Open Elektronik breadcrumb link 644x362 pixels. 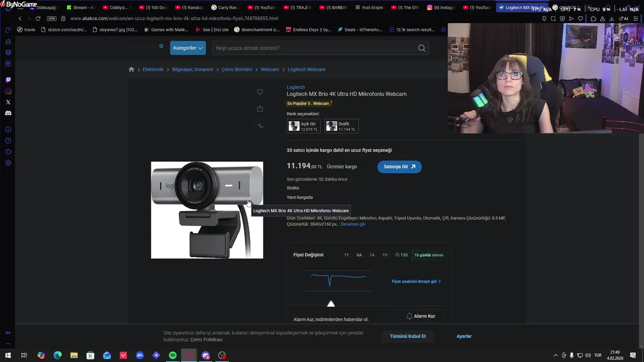[153, 69]
